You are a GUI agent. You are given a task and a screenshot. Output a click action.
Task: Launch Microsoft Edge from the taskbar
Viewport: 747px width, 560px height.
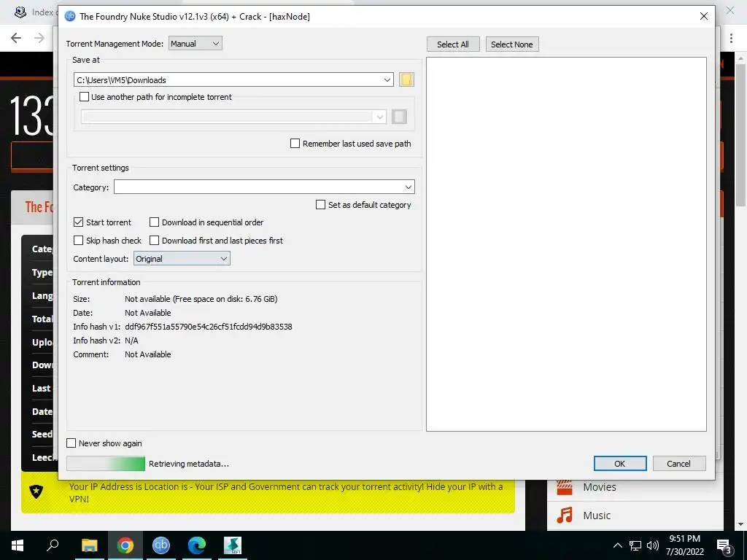pyautogui.click(x=197, y=545)
